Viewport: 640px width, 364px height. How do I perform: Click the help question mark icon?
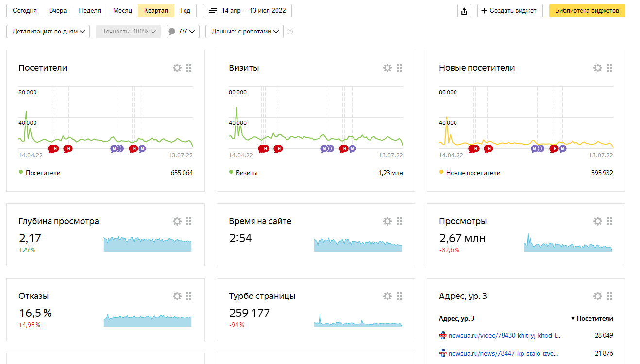point(290,32)
